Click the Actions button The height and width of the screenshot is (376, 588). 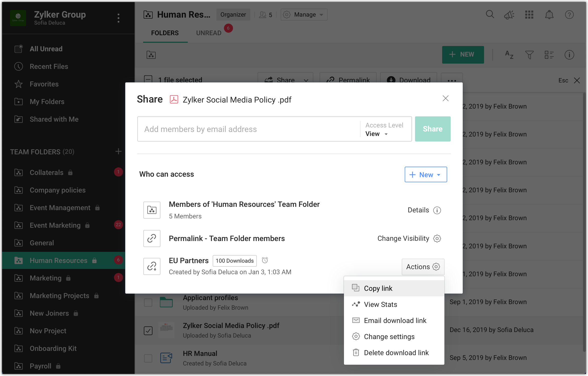click(x=423, y=267)
